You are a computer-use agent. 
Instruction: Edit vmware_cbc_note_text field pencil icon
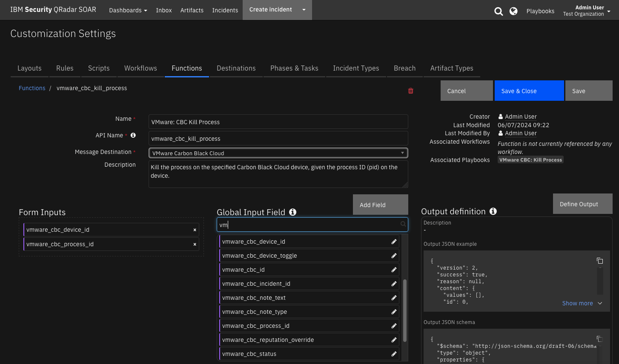coord(394,298)
